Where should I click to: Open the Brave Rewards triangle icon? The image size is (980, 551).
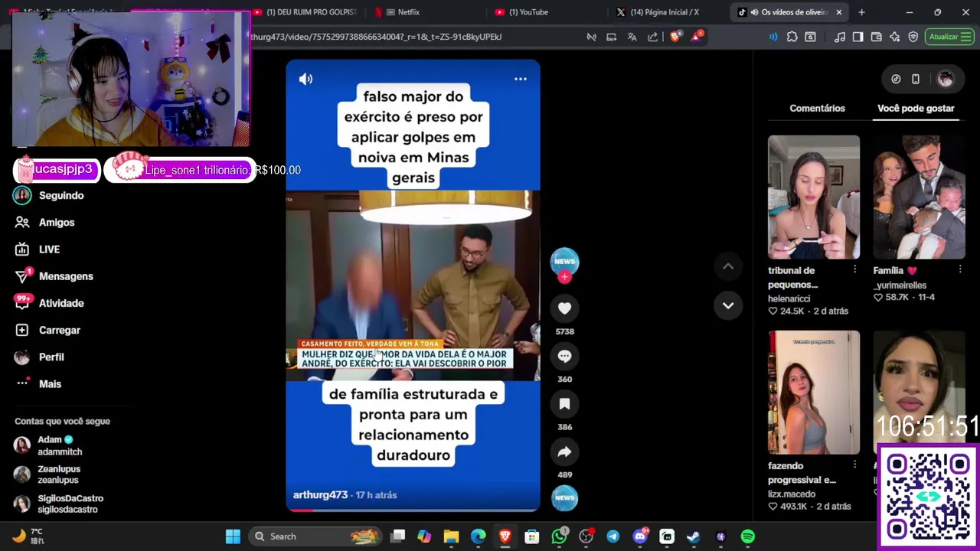[x=697, y=37]
